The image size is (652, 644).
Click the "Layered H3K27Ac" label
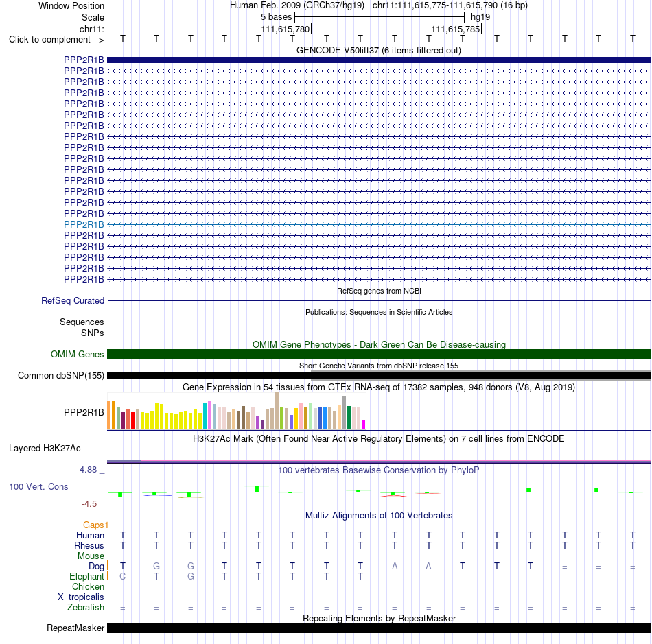pyautogui.click(x=45, y=449)
